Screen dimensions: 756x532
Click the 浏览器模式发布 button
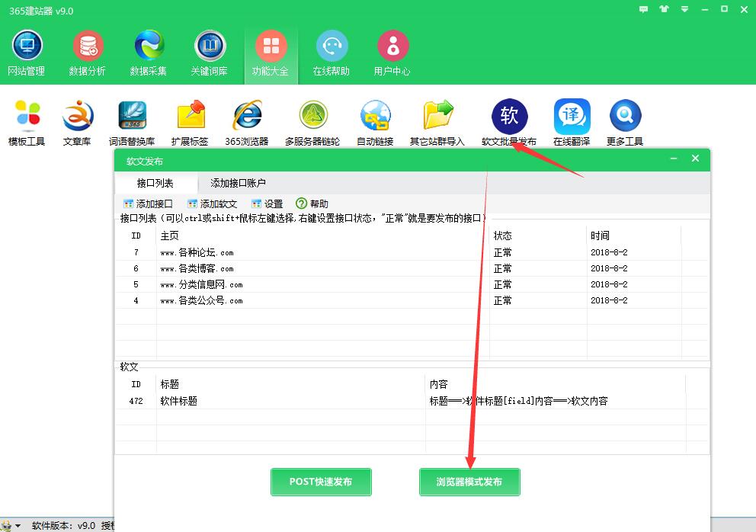(x=469, y=482)
